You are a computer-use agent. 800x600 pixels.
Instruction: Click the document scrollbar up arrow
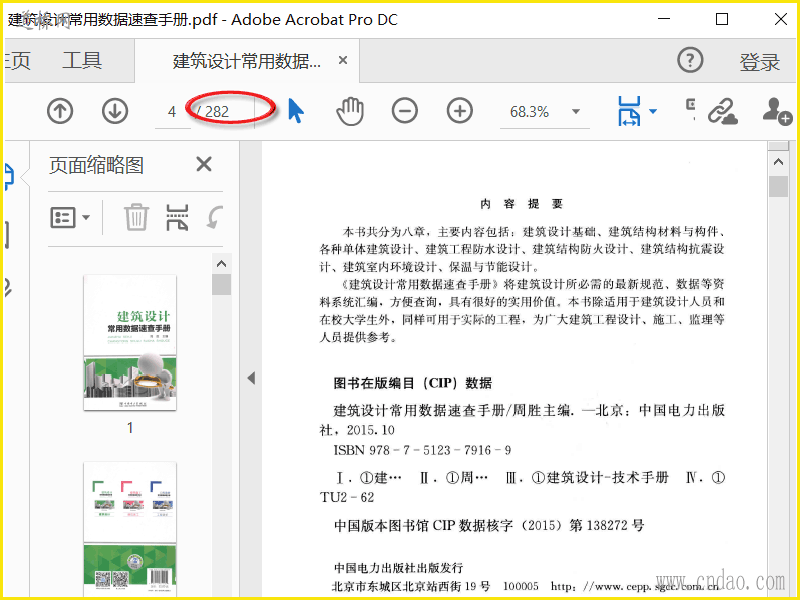778,162
